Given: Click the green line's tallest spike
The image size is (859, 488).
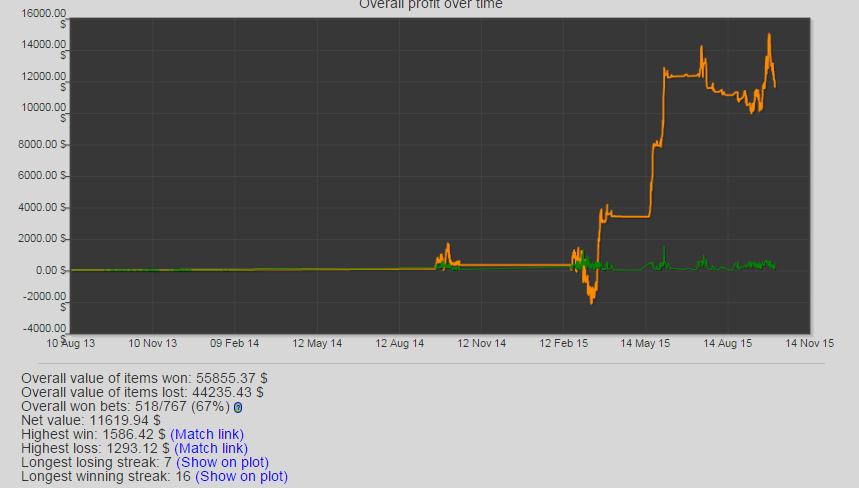Looking at the screenshot, I should click(x=664, y=248).
